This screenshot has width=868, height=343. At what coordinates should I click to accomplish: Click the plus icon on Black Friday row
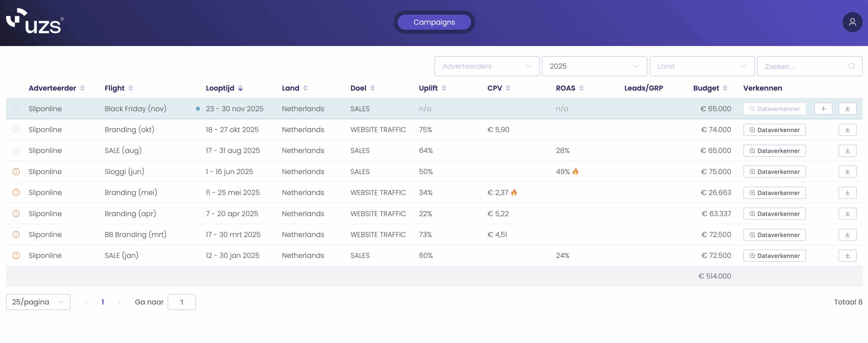pyautogui.click(x=823, y=109)
